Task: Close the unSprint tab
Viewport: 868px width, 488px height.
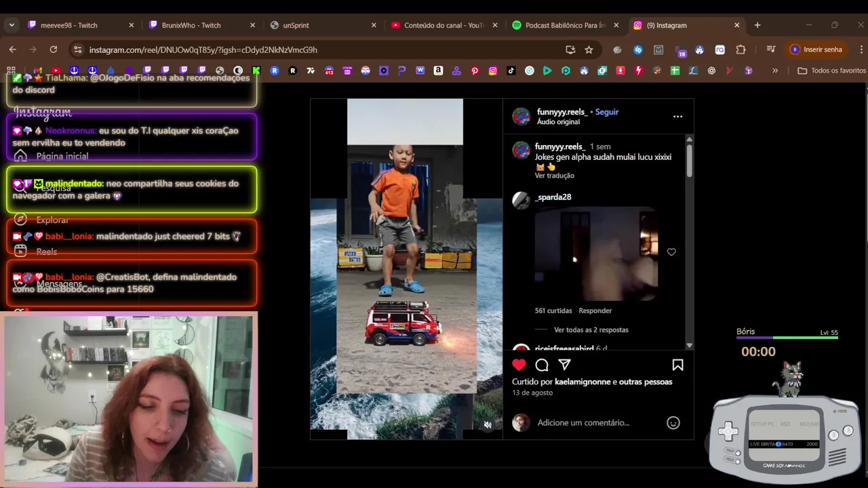Action: [374, 25]
